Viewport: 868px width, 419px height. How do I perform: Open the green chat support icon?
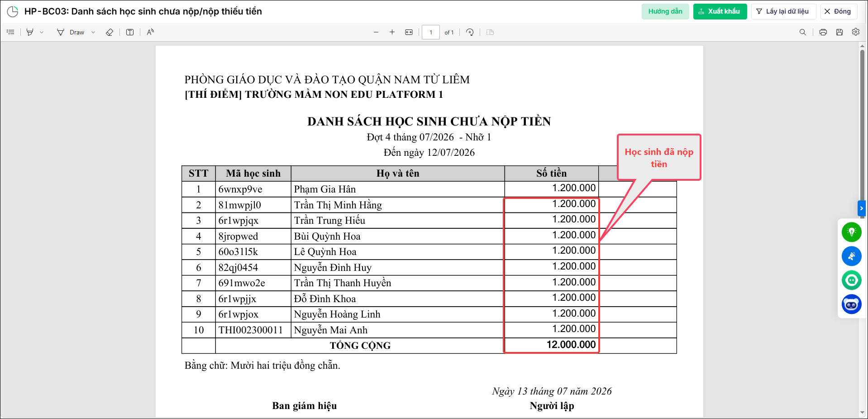(852, 280)
